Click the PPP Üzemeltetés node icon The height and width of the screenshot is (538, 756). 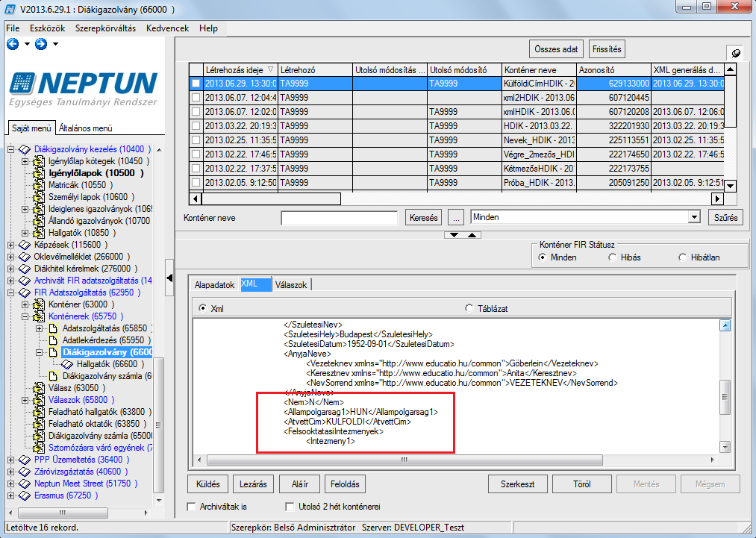(25, 460)
